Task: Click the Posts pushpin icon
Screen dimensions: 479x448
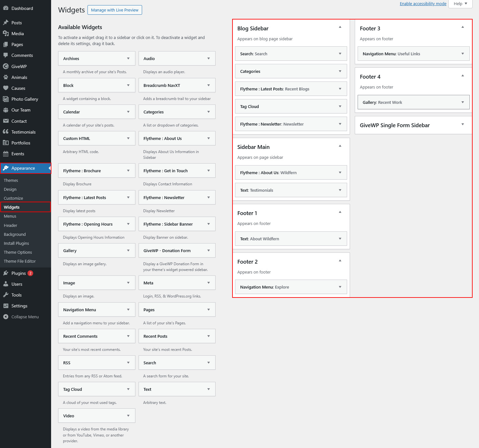Action: tap(6, 23)
